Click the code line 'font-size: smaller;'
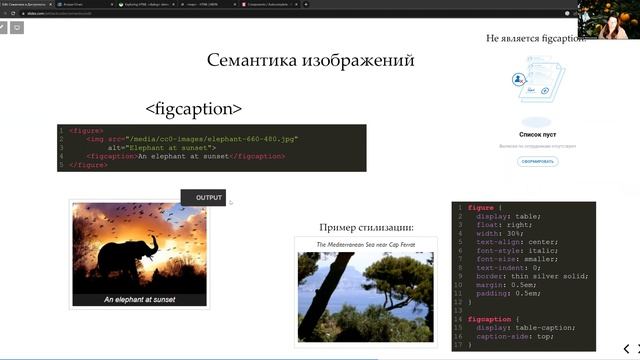Viewport: 640px width, 360px height. (517, 259)
